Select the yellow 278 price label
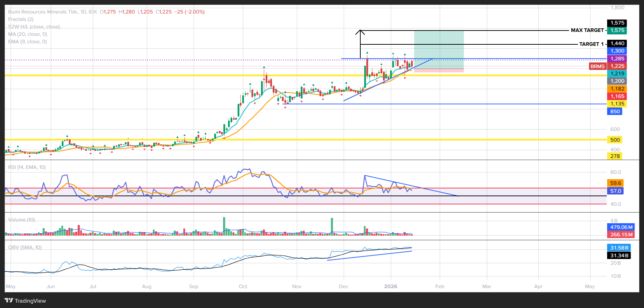This screenshot has width=644, height=308. (x=615, y=156)
